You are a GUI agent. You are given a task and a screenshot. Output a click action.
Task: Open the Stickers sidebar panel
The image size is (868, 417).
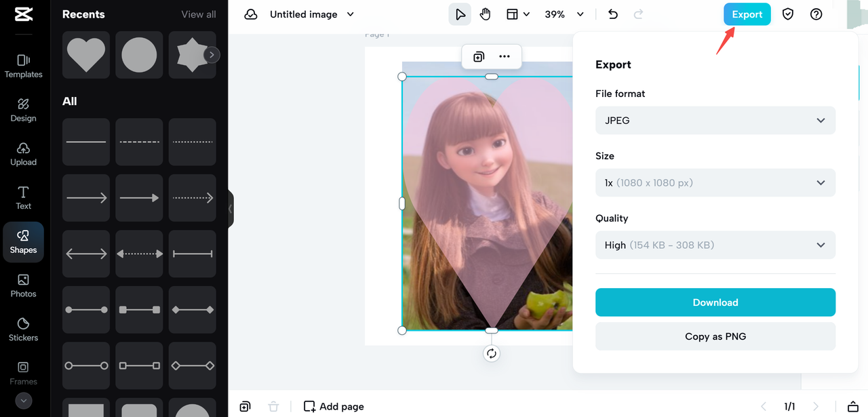(23, 330)
